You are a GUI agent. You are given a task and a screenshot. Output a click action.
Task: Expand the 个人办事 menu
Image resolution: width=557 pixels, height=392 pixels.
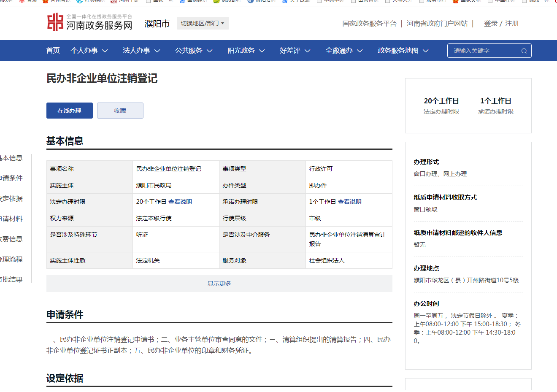click(x=89, y=51)
